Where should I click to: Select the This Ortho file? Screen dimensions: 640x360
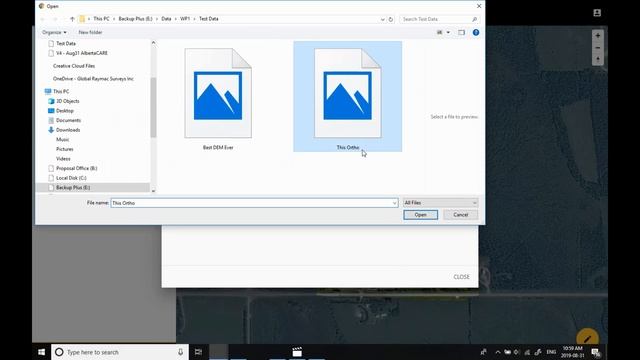pos(348,97)
